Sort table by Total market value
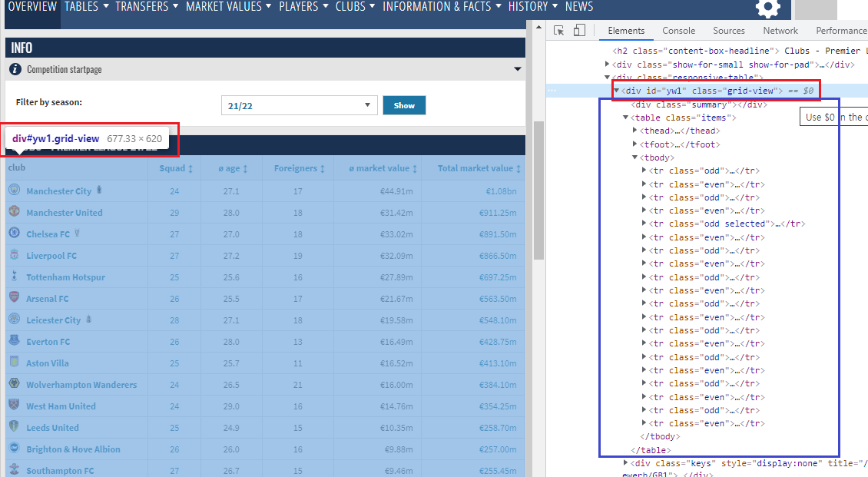This screenshot has height=477, width=868. tap(479, 168)
